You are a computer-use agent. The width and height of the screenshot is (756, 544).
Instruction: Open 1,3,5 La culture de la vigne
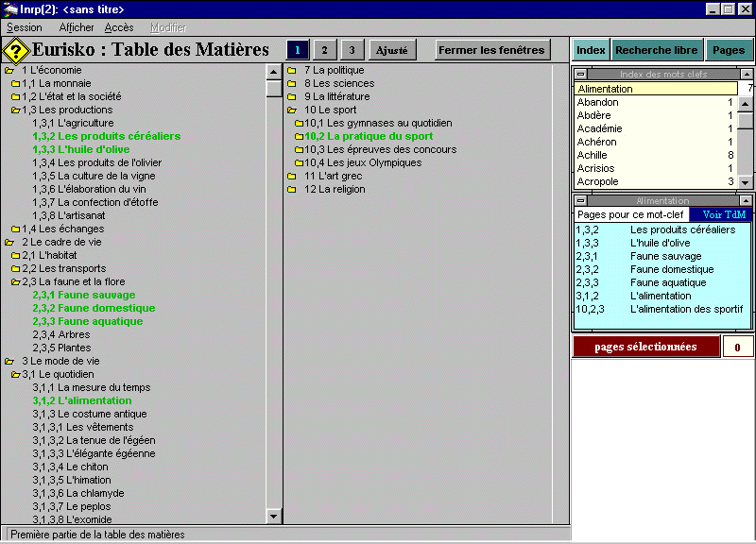[94, 176]
